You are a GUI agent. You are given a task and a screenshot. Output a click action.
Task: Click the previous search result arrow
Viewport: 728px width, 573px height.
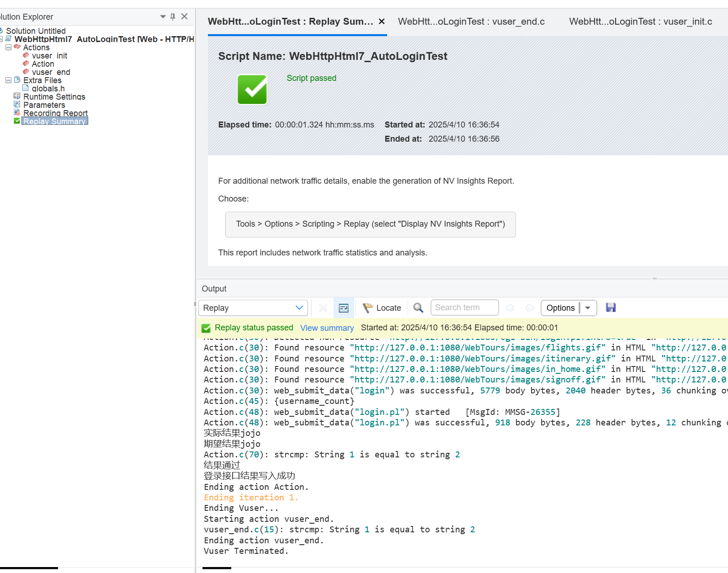(x=510, y=308)
